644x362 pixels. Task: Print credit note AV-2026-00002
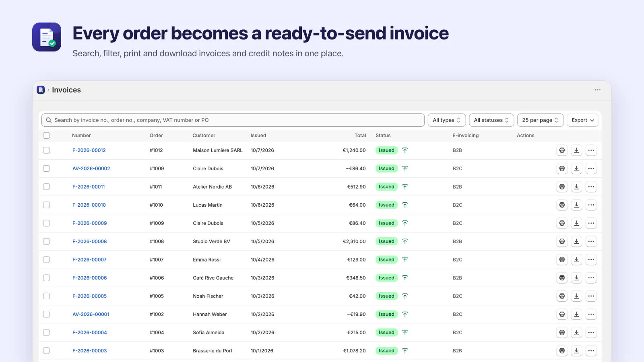click(562, 169)
